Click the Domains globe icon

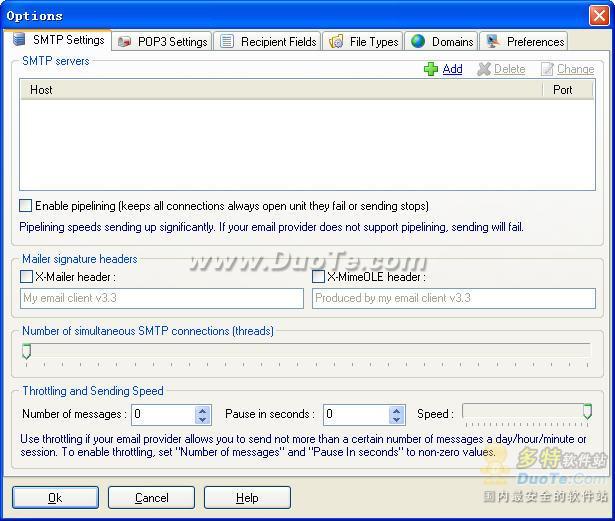click(x=418, y=41)
